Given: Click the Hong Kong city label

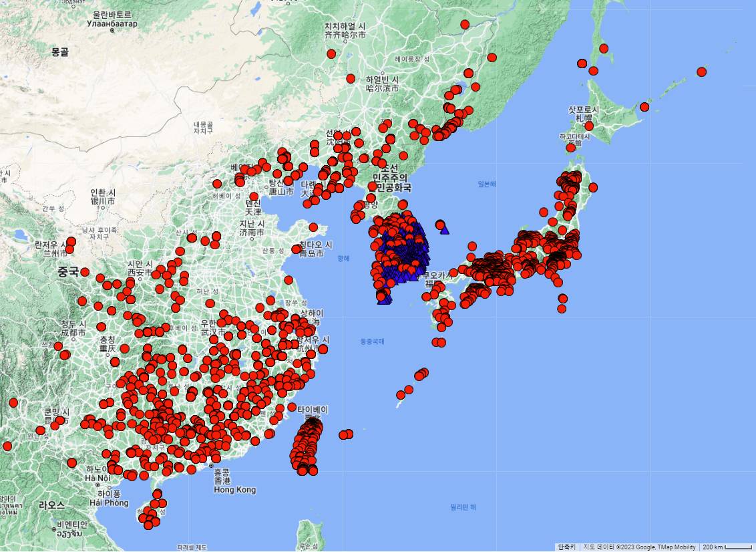Looking at the screenshot, I should (x=234, y=490).
